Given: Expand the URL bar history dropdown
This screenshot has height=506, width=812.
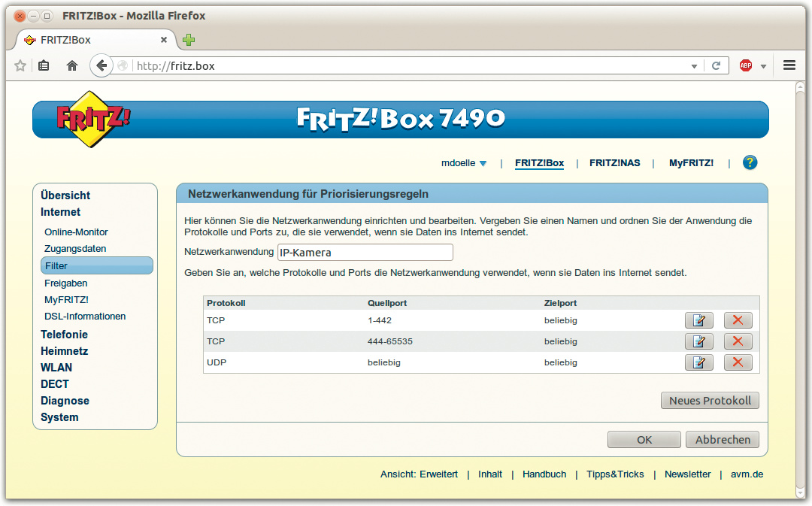Looking at the screenshot, I should coord(694,66).
